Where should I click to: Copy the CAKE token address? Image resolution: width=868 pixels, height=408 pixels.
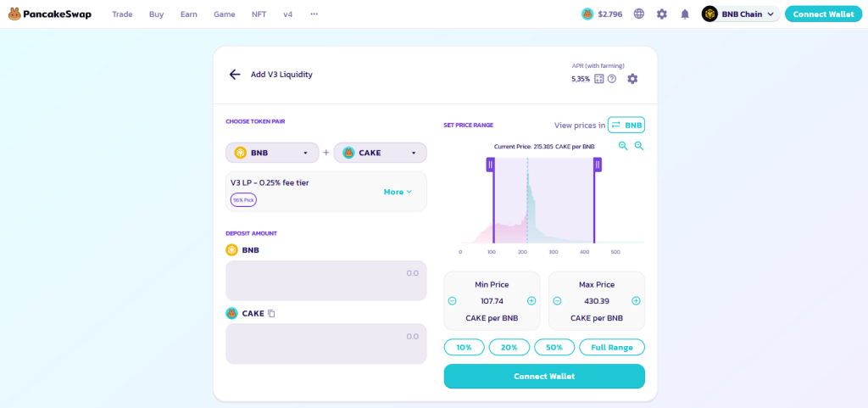(x=271, y=314)
